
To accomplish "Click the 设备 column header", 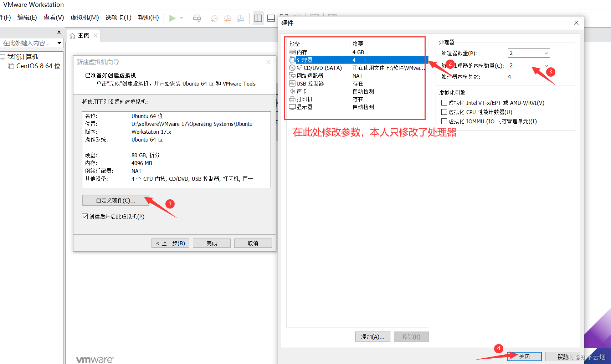I will 319,44.
